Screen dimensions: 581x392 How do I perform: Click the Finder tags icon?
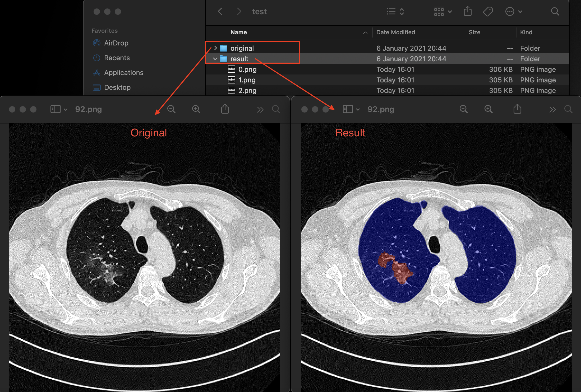click(x=488, y=11)
